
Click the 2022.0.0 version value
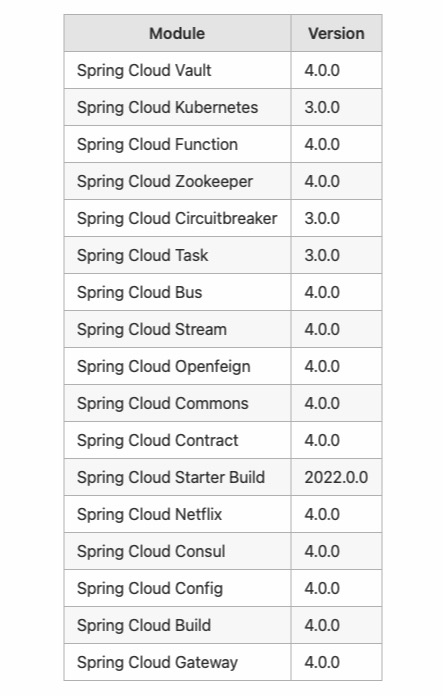click(x=336, y=477)
